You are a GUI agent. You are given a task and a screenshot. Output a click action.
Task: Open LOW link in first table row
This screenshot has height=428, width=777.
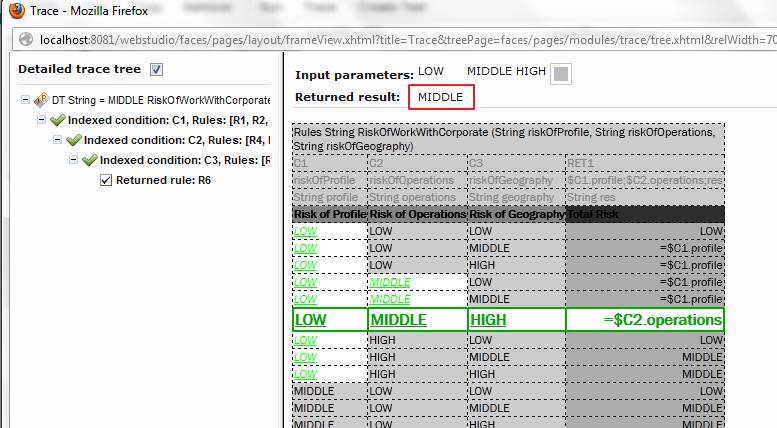(305, 231)
